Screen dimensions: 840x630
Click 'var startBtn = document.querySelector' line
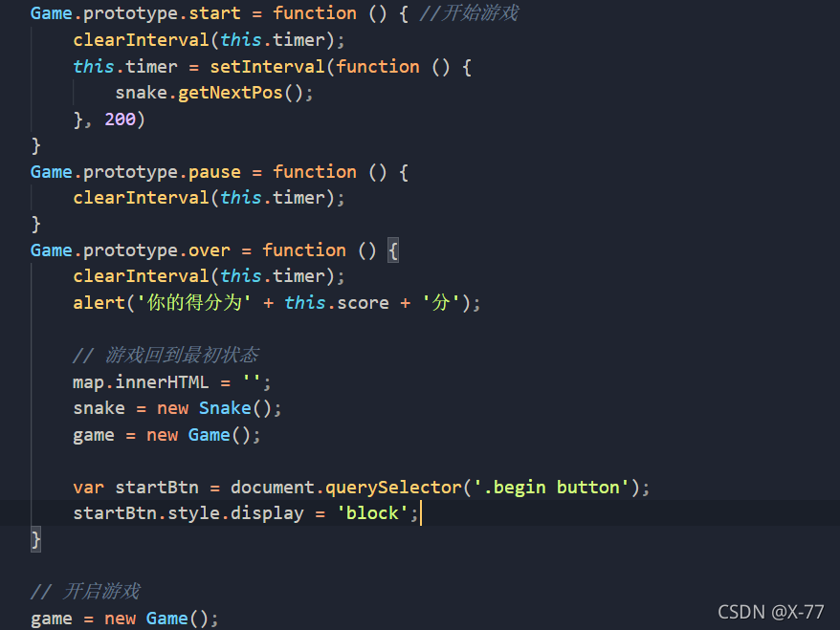(362, 488)
